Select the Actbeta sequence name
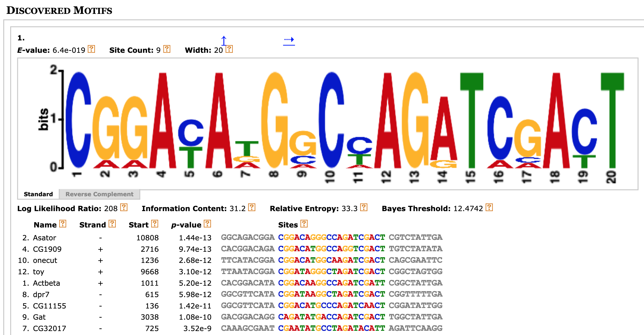The width and height of the screenshot is (644, 335). [x=47, y=283]
